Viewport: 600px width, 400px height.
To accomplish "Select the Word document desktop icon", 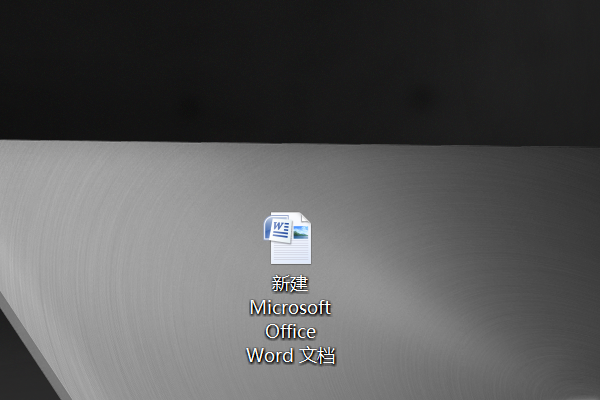I will [x=287, y=238].
